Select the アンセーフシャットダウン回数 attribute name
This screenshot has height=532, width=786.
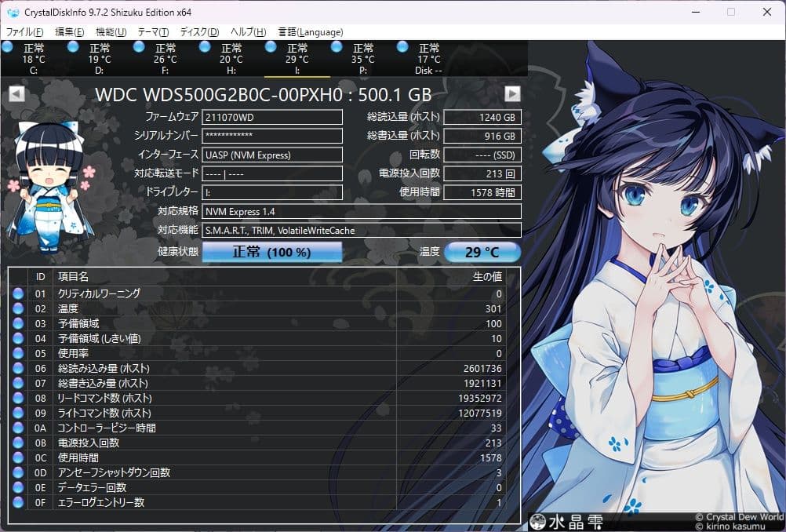115,472
